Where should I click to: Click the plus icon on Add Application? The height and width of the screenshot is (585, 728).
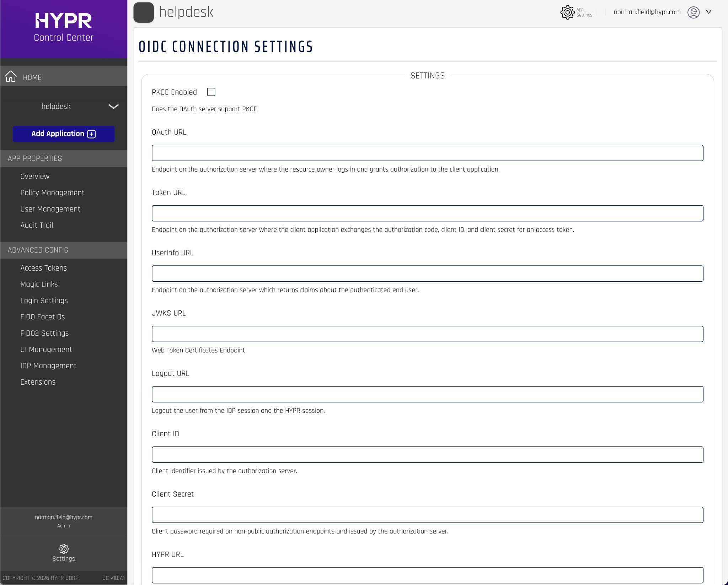91,134
